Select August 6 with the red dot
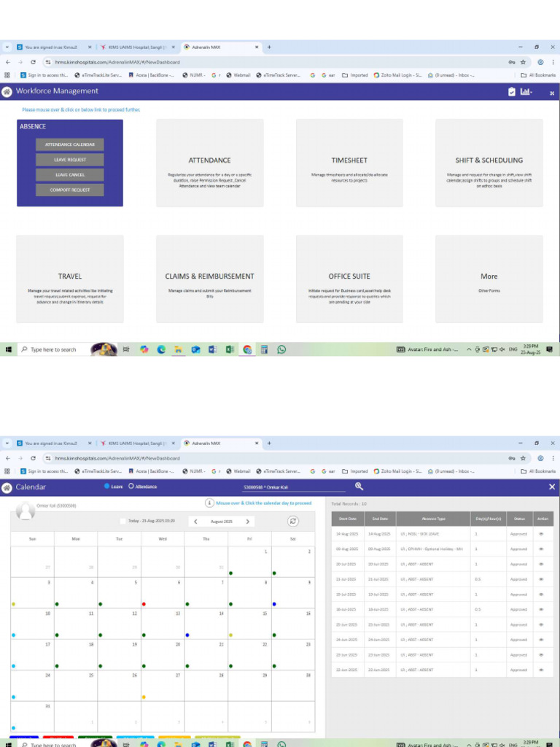Screen dimensions: 560x747 point(163,592)
